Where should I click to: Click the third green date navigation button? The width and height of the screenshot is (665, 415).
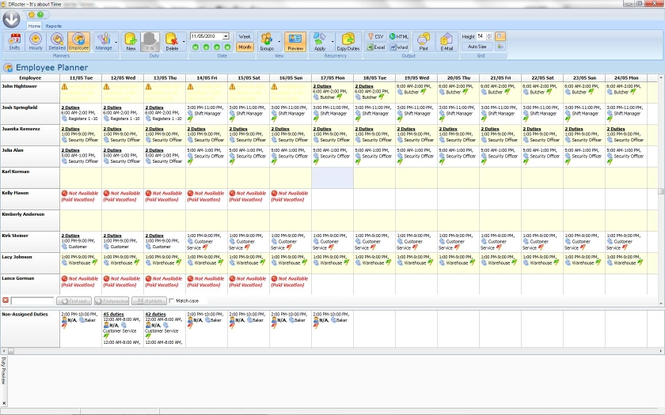[217, 47]
